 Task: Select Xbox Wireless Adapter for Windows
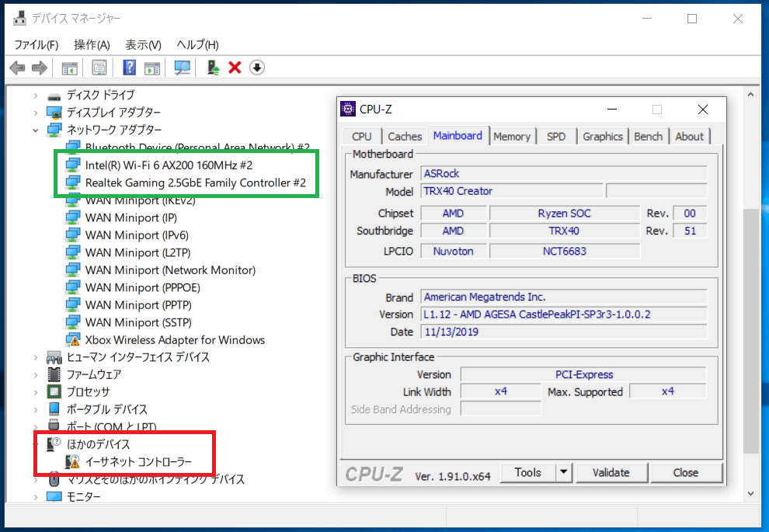coord(175,340)
